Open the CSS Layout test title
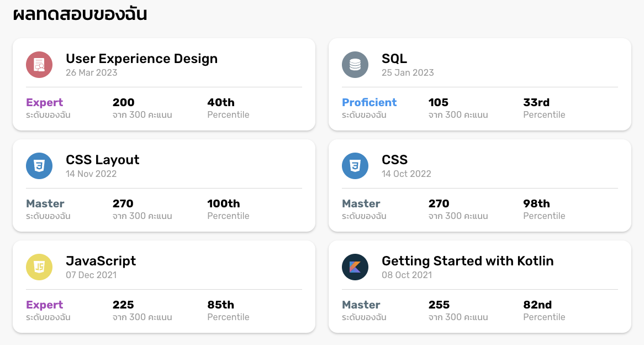The width and height of the screenshot is (644, 345). (x=102, y=160)
